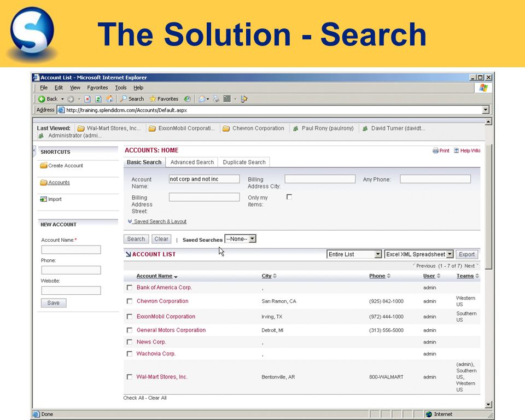Screen dimensions: 525x420
Task: Click the Import shortcut icon
Action: (x=44, y=199)
